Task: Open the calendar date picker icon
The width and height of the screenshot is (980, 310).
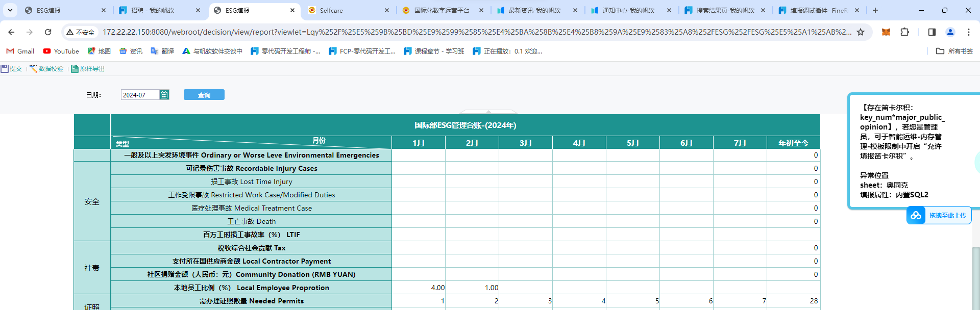Action: point(164,95)
